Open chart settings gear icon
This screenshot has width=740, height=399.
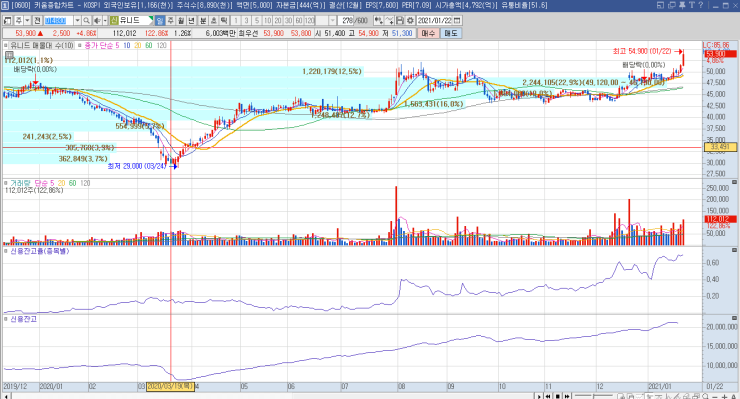click(410, 21)
